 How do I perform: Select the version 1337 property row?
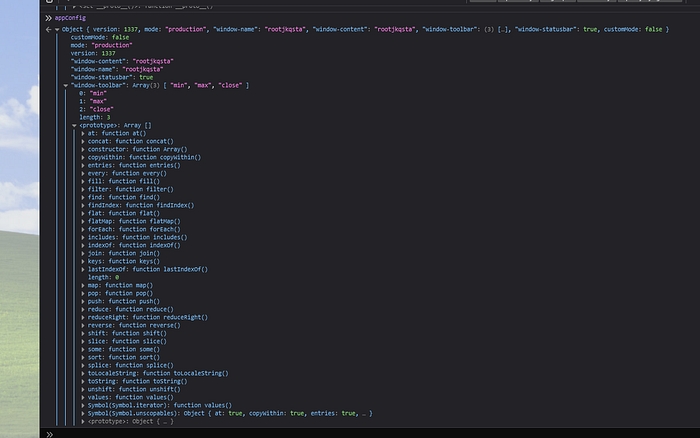click(x=93, y=53)
